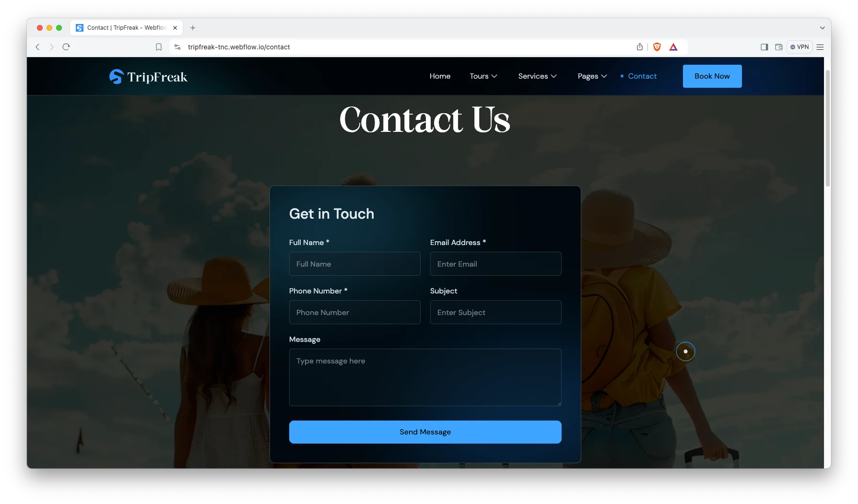This screenshot has height=504, width=858.
Task: Expand the Pages dropdown menu
Action: click(x=592, y=76)
